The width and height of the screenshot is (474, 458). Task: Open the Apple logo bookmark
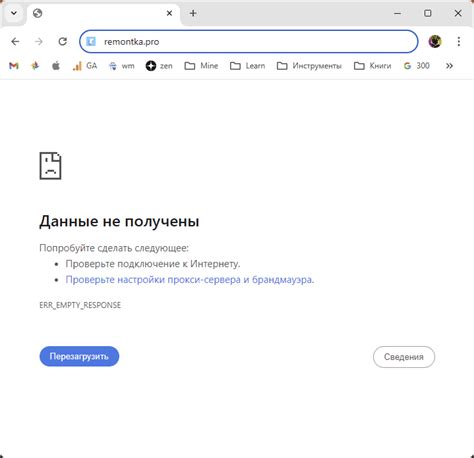pos(56,66)
